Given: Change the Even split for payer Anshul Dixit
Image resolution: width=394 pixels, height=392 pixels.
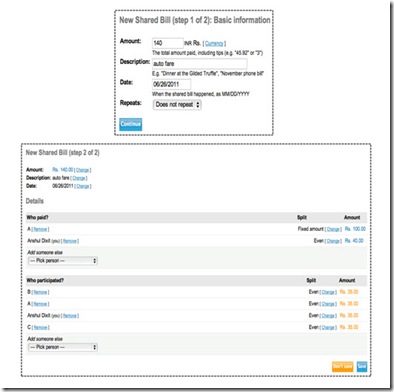Looking at the screenshot, I should 333,241.
